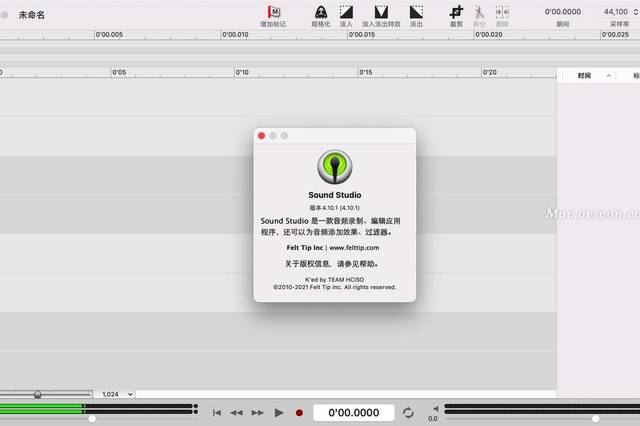Jump to the beginning of the track
The image size is (640, 426).
pyautogui.click(x=217, y=413)
